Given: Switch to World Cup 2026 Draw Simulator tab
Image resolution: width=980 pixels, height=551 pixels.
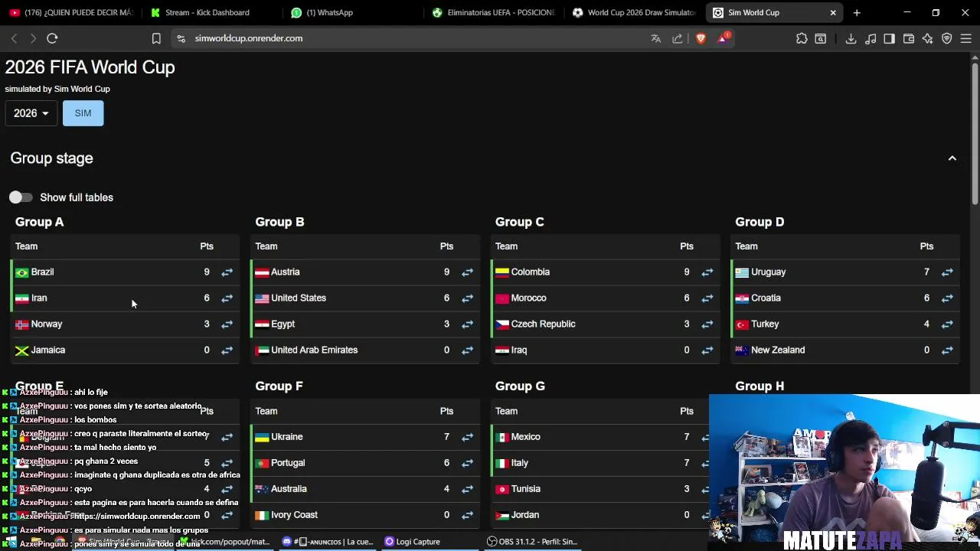Looking at the screenshot, I should pyautogui.click(x=634, y=12).
